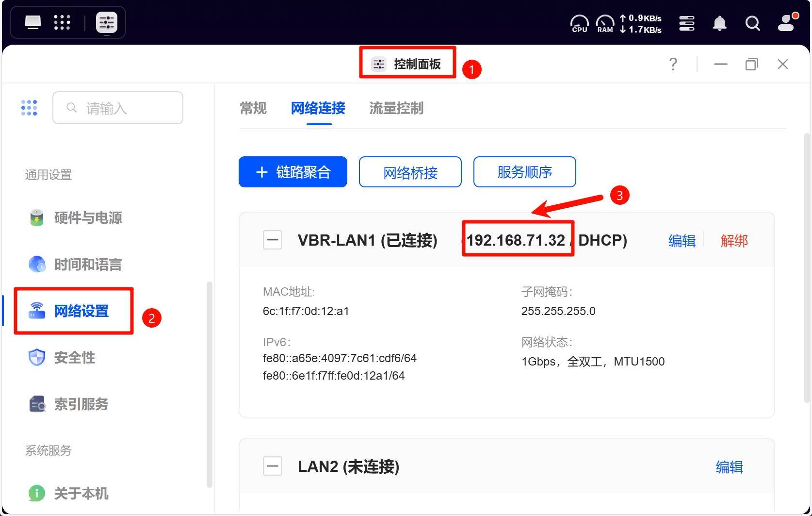The image size is (812, 516).
Task: Open the user account icon
Action: (786, 22)
